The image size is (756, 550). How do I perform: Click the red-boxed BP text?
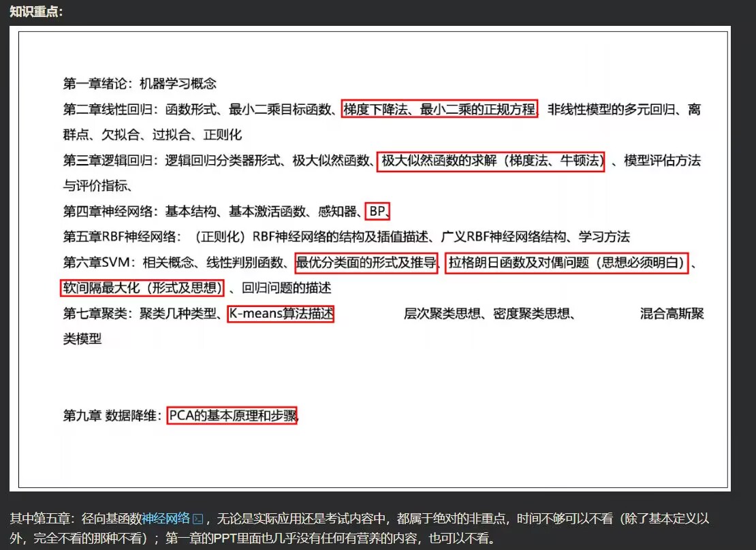pos(377,211)
